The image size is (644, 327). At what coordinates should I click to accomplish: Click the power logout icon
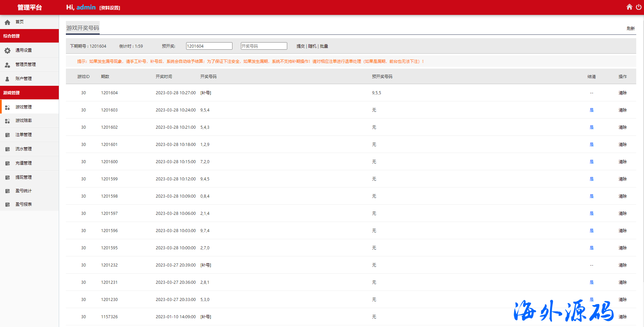[x=639, y=7]
